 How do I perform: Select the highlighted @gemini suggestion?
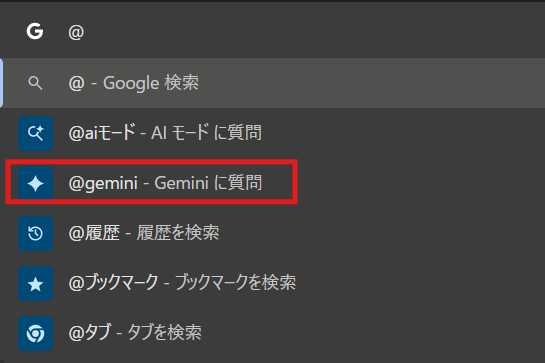pyautogui.click(x=272, y=183)
